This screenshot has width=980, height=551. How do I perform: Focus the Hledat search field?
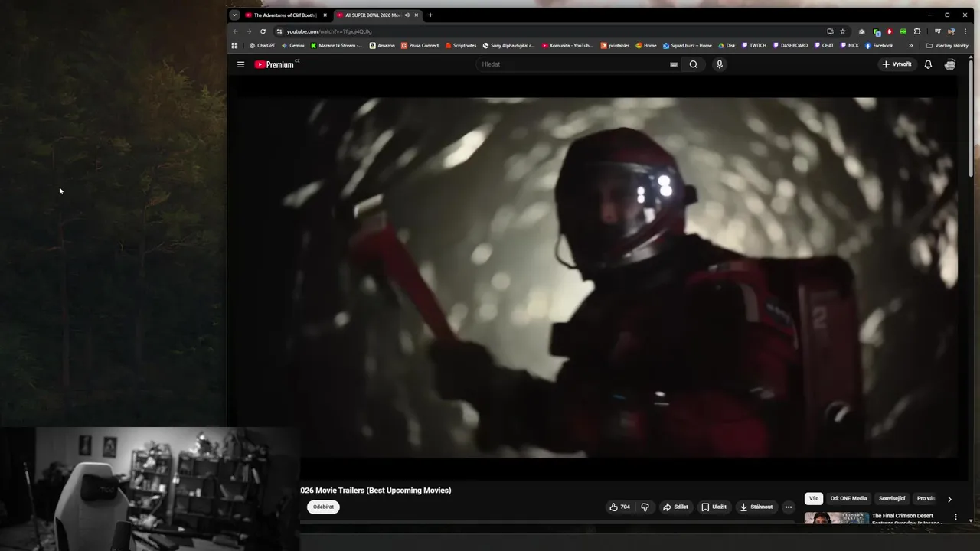click(574, 64)
